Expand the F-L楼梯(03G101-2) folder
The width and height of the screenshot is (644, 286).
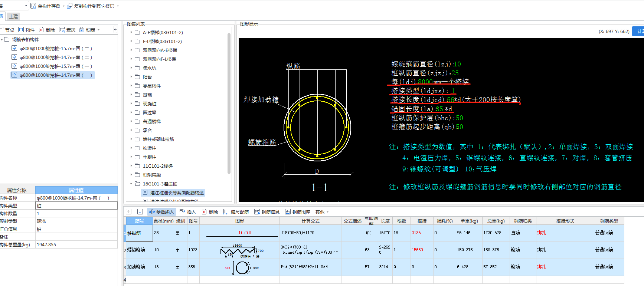point(131,41)
